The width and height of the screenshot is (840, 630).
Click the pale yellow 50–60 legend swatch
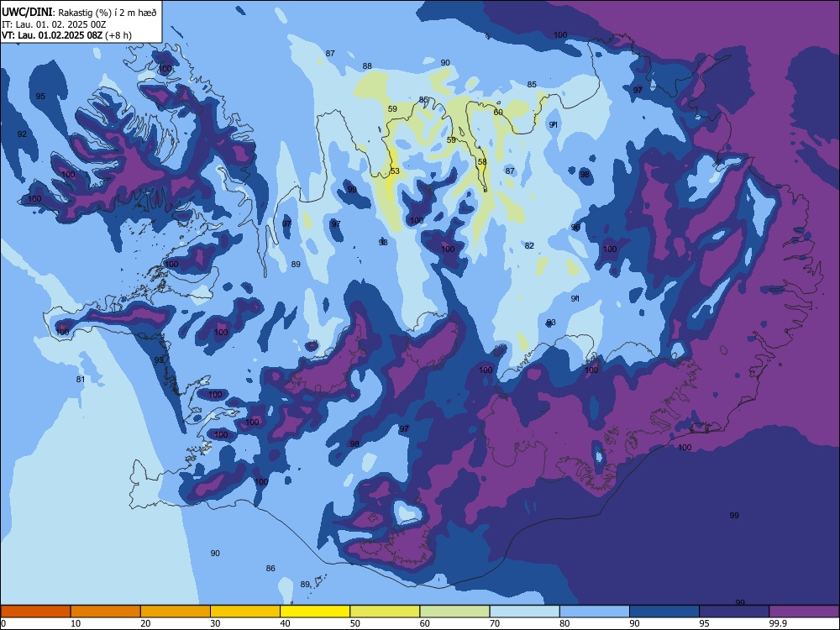(x=385, y=612)
